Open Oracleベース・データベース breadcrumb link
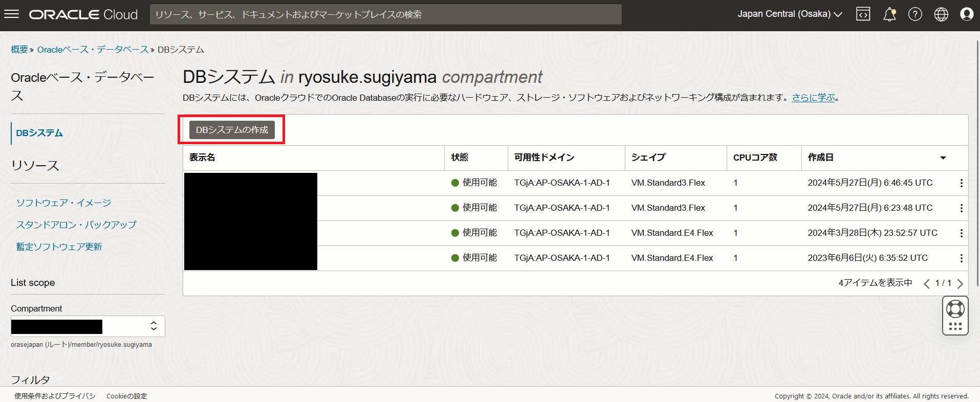 point(93,50)
